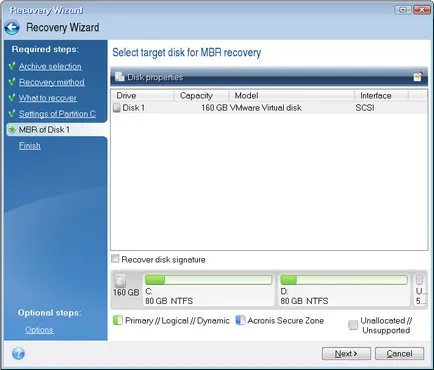The height and width of the screenshot is (370, 434).
Task: Click the blue back arrow icon
Action: (x=12, y=28)
